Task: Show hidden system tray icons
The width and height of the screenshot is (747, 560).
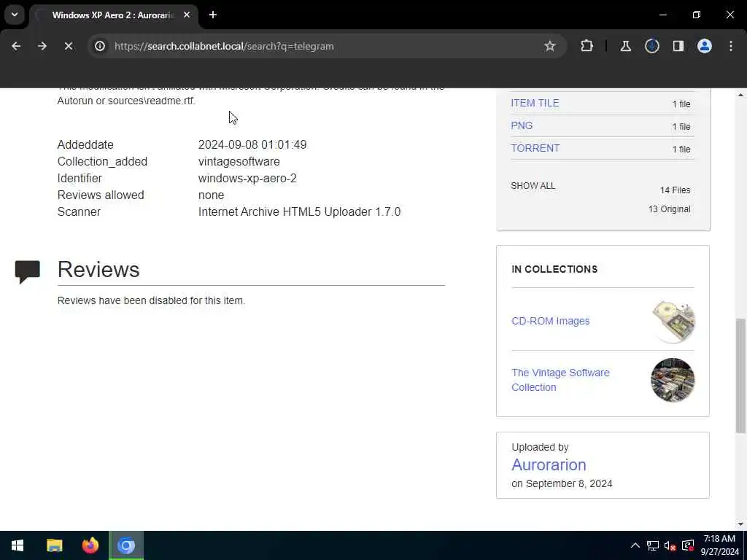Action: [635, 545]
